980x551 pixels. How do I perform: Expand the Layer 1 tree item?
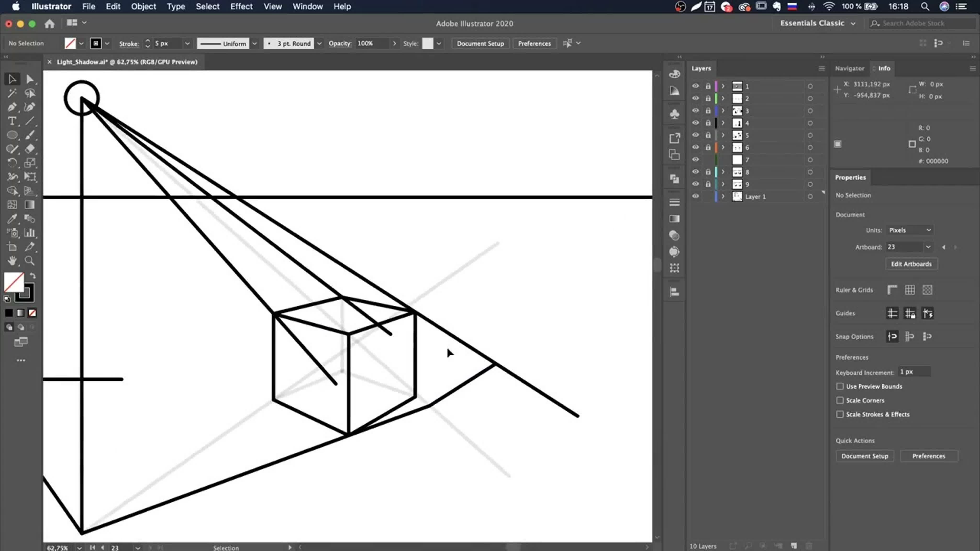pyautogui.click(x=723, y=197)
